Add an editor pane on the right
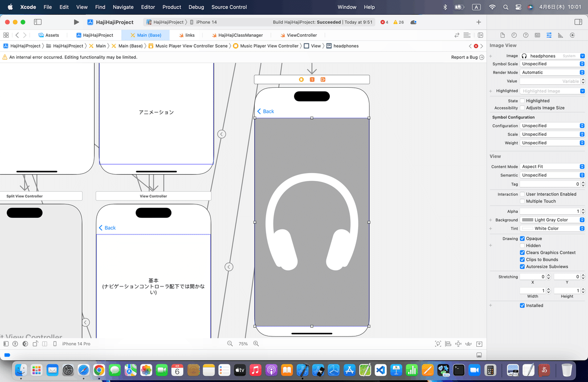This screenshot has width=588, height=382. click(x=481, y=35)
